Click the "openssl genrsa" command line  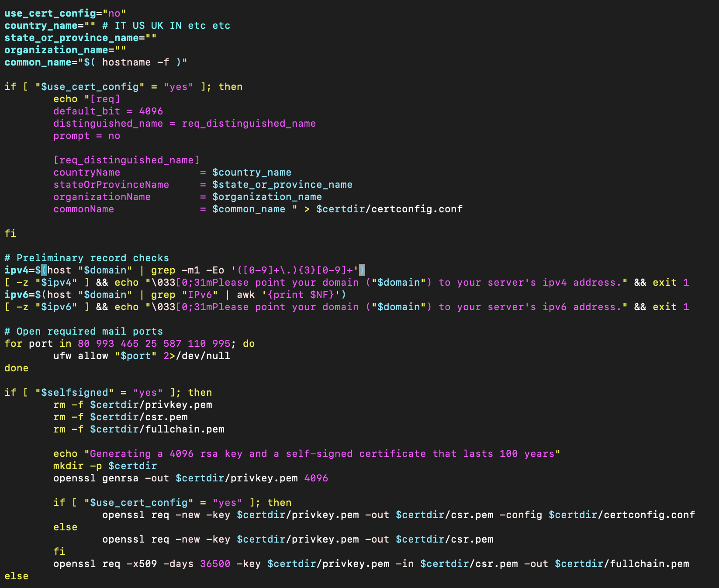point(190,478)
